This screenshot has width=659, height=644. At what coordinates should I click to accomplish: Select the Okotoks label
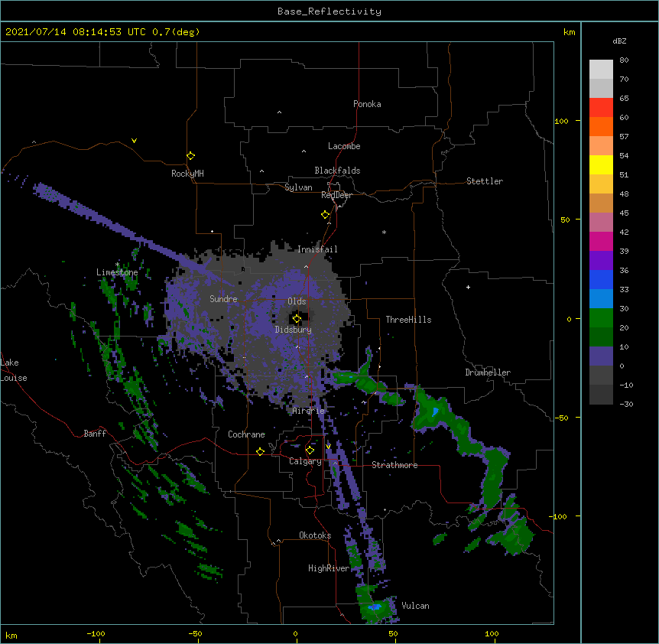click(x=315, y=535)
